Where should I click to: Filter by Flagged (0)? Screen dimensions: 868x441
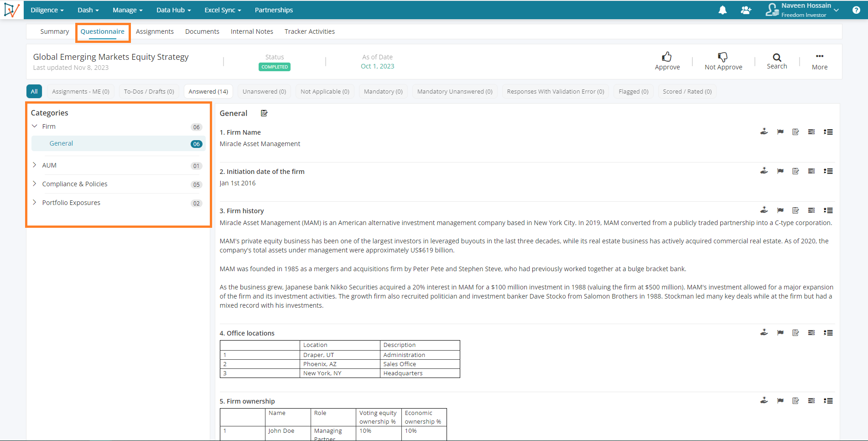pos(634,91)
